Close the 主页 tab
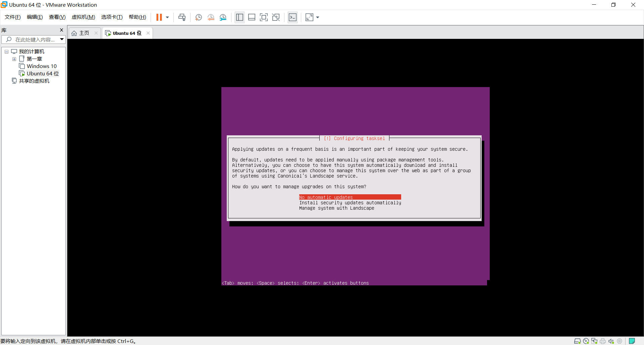Viewport: 644px width, 345px height. [96, 33]
